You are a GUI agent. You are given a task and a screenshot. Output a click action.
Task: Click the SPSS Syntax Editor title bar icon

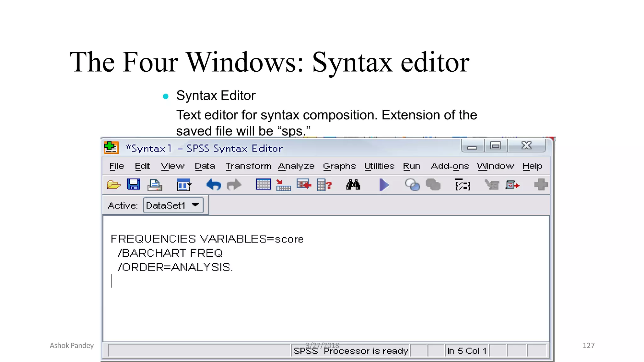pos(111,147)
